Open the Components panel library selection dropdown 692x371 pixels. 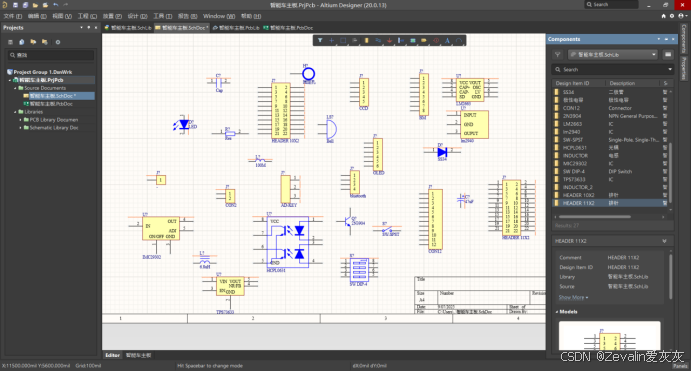(x=613, y=55)
